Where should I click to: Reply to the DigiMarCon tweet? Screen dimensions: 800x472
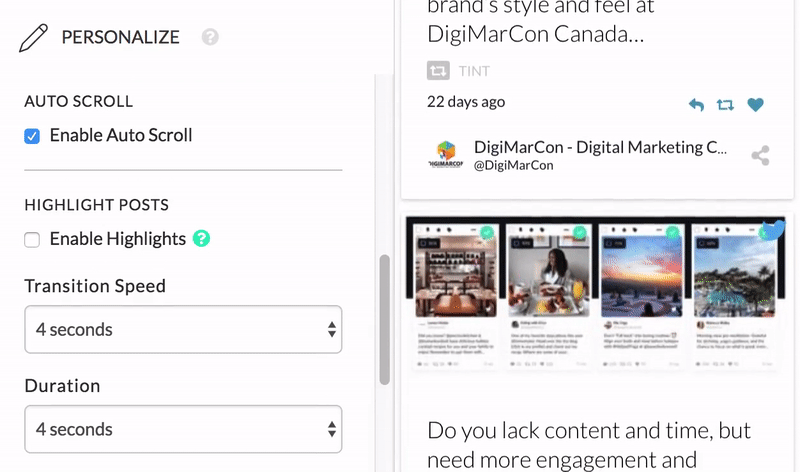pyautogui.click(x=696, y=105)
